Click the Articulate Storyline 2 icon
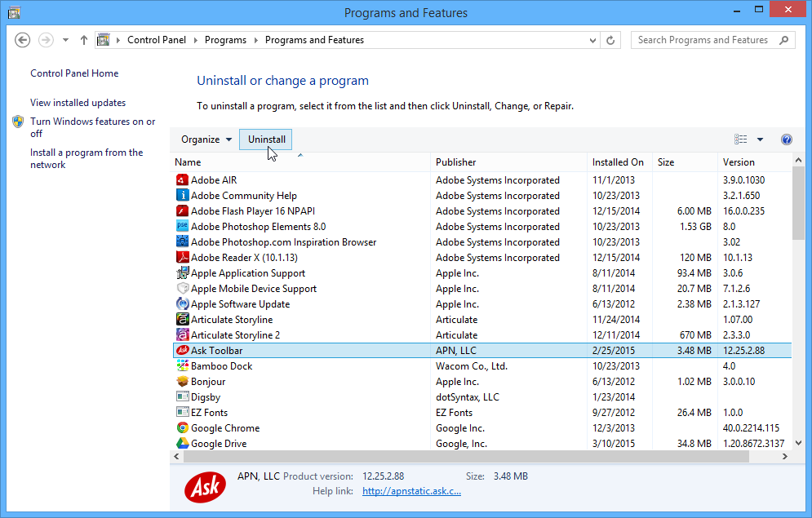 (184, 334)
